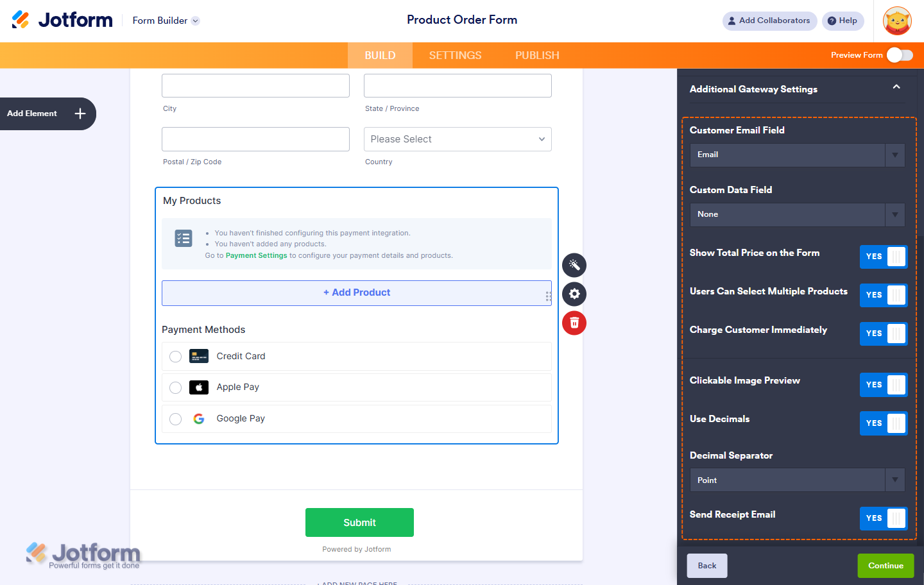
Task: Open the Customer Email Field dropdown
Action: tap(797, 155)
